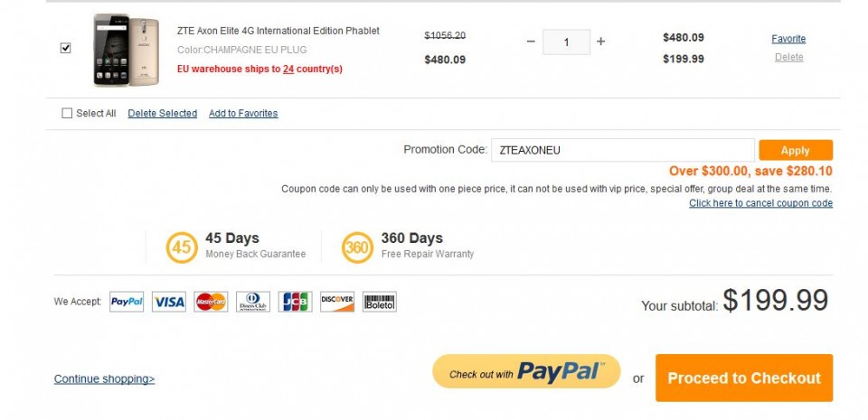
Task: Click the VISA card icon
Action: (169, 302)
